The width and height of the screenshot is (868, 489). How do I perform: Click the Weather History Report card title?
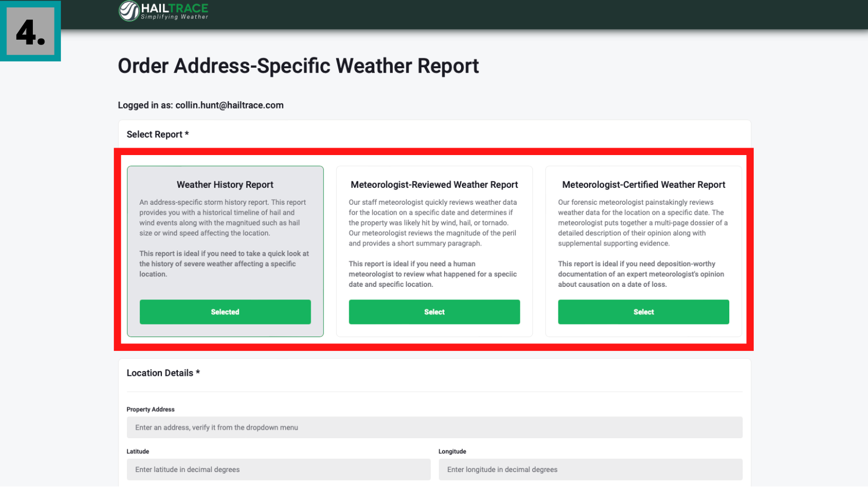point(225,185)
